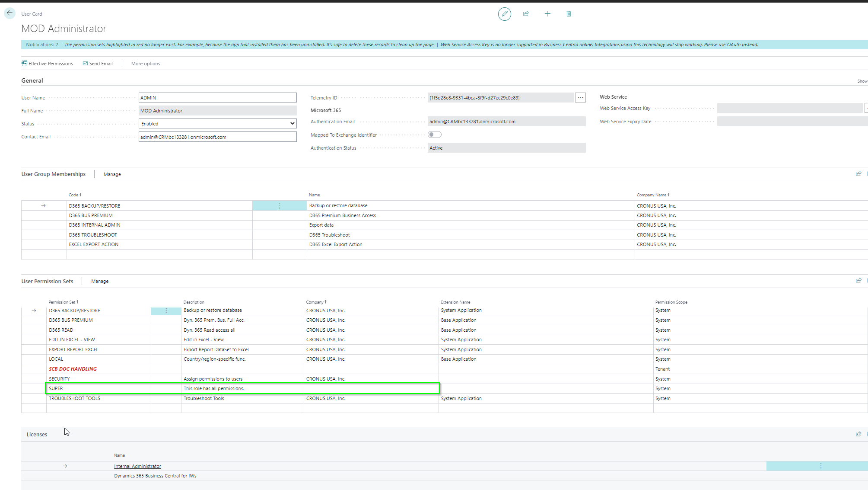This screenshot has width=868, height=490.
Task: Click the trash delete icon
Action: [x=569, y=14]
